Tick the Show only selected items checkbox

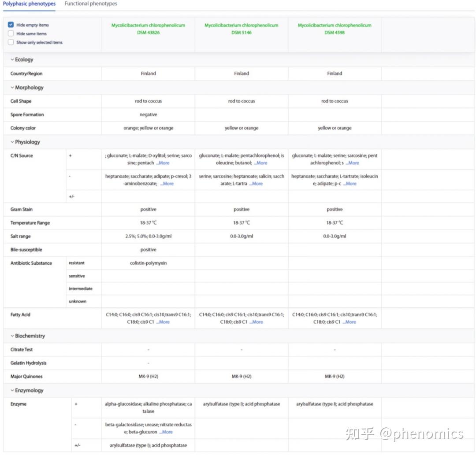click(11, 43)
